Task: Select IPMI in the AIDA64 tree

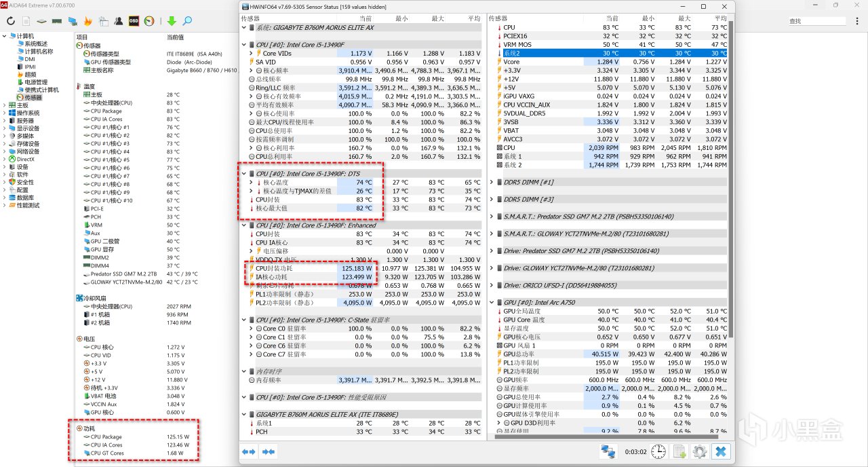Action: tap(26, 67)
